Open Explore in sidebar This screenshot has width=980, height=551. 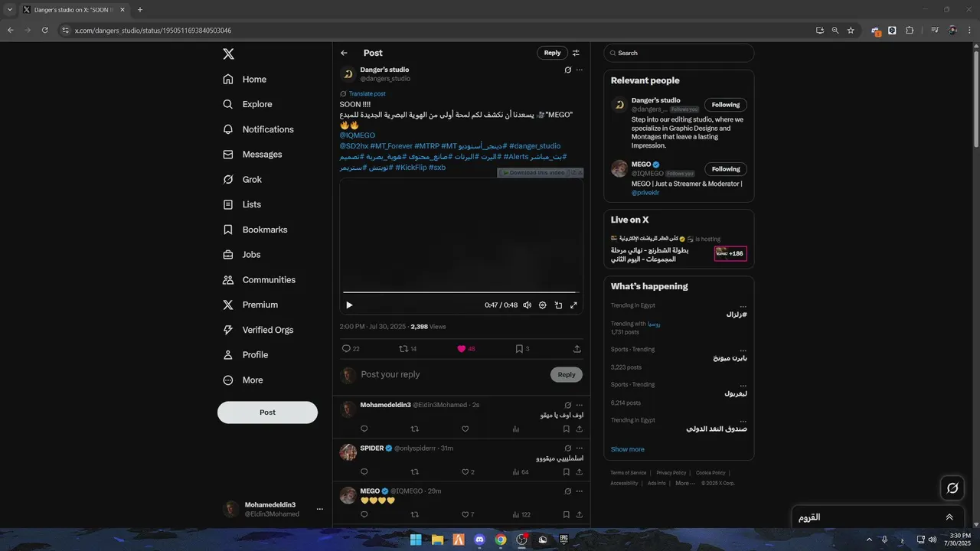point(247,104)
